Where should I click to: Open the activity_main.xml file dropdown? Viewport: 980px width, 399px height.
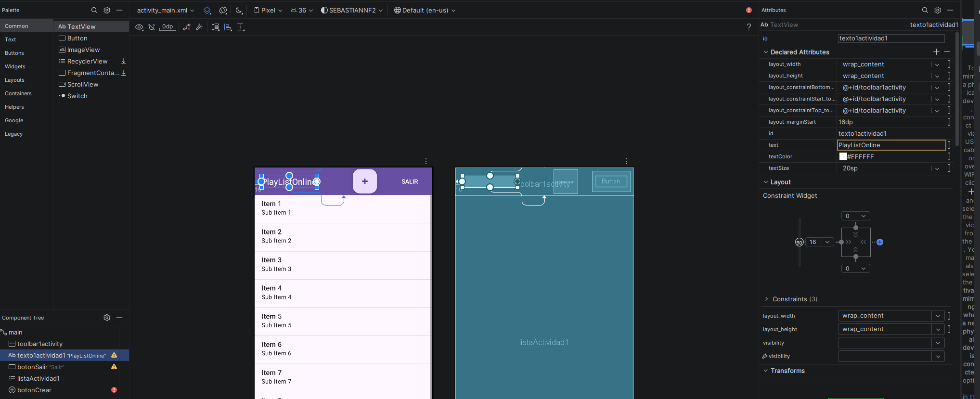coord(166,10)
